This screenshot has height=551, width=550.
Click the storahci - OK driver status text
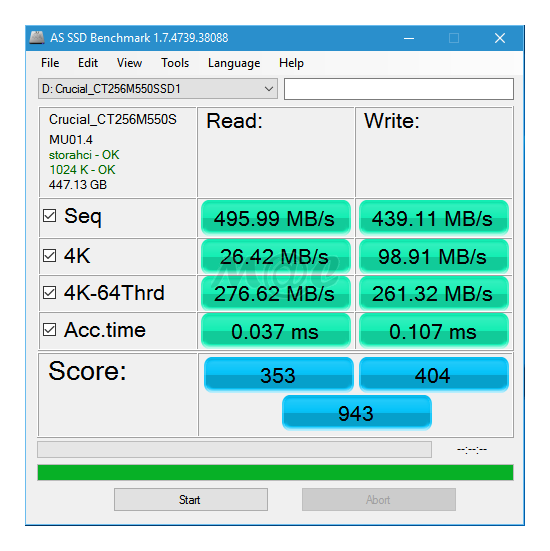pyautogui.click(x=84, y=155)
